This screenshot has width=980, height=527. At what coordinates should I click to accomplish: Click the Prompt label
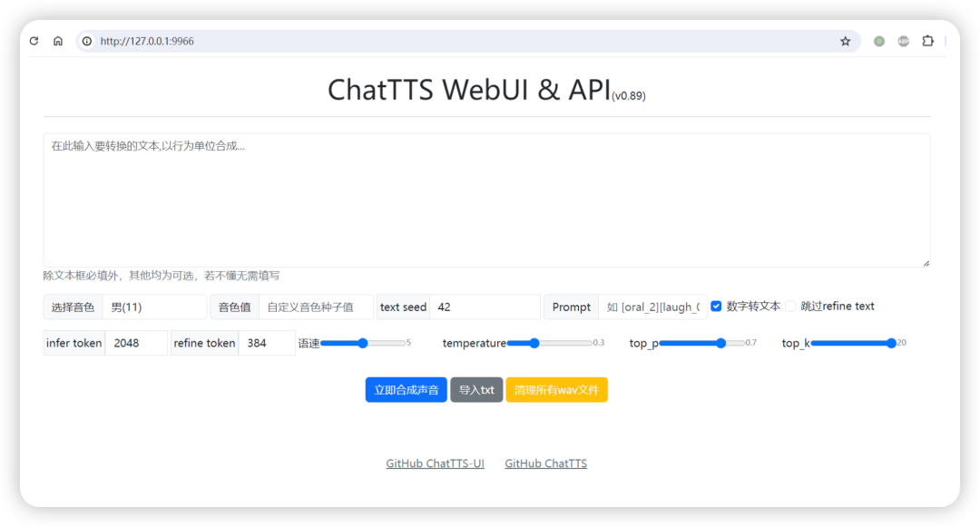pyautogui.click(x=572, y=307)
